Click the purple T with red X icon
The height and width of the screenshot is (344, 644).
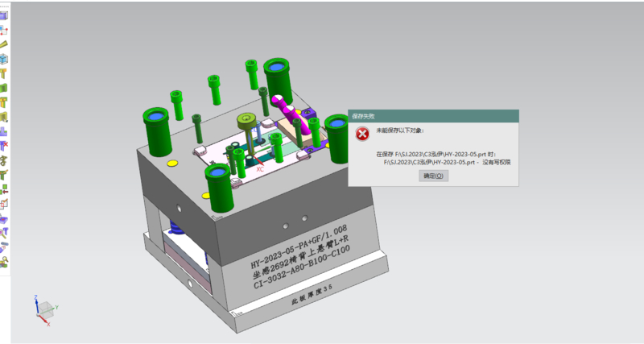[x=4, y=147]
